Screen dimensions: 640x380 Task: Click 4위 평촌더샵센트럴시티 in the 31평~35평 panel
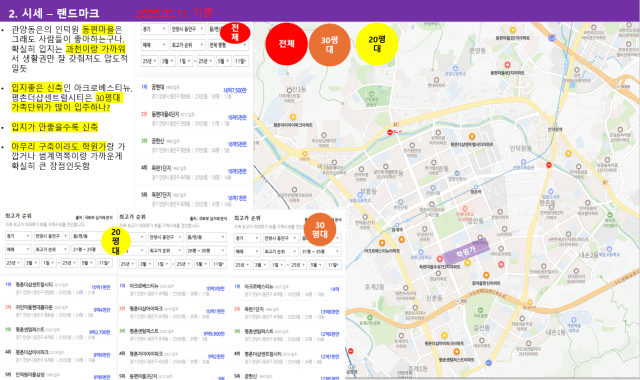(287, 357)
